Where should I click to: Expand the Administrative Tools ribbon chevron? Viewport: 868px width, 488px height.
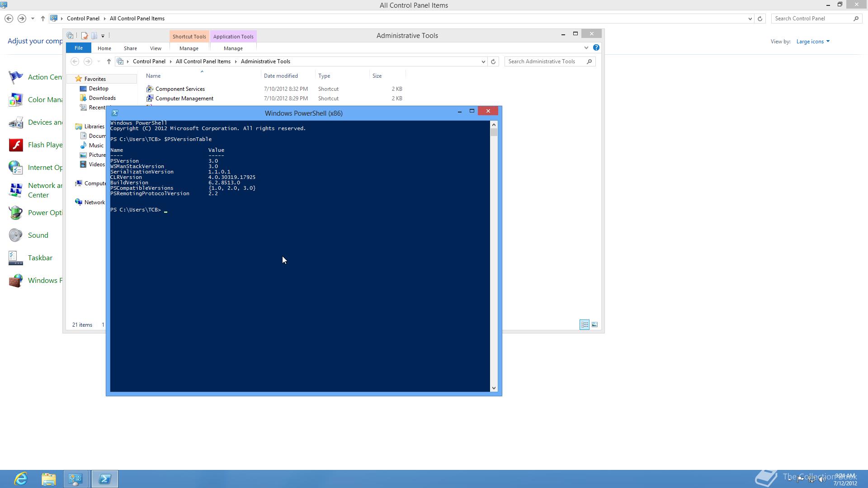(586, 48)
